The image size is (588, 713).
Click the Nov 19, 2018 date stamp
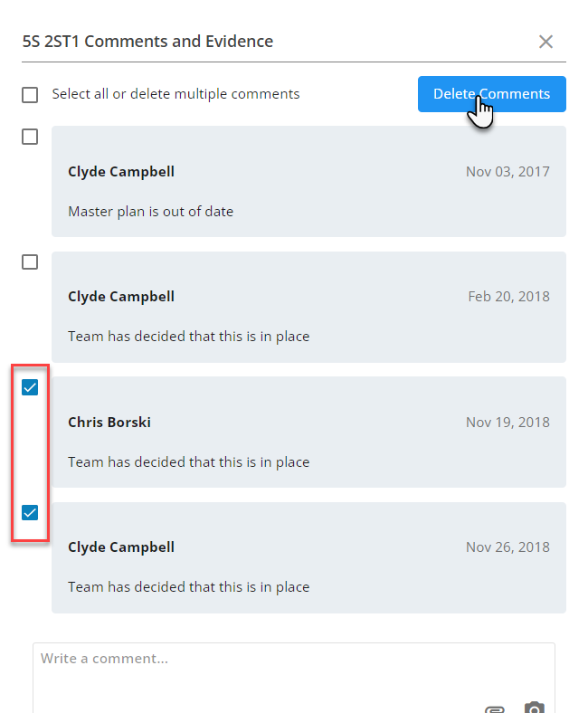[507, 422]
